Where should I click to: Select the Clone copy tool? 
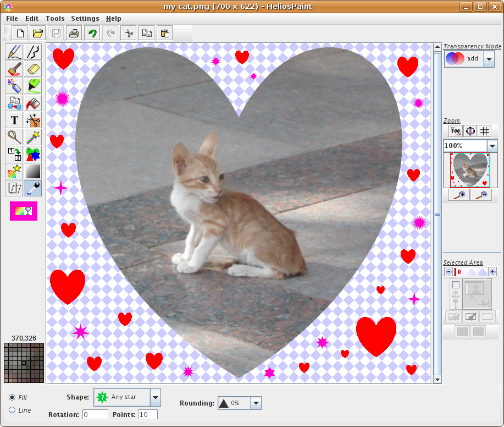(14, 103)
